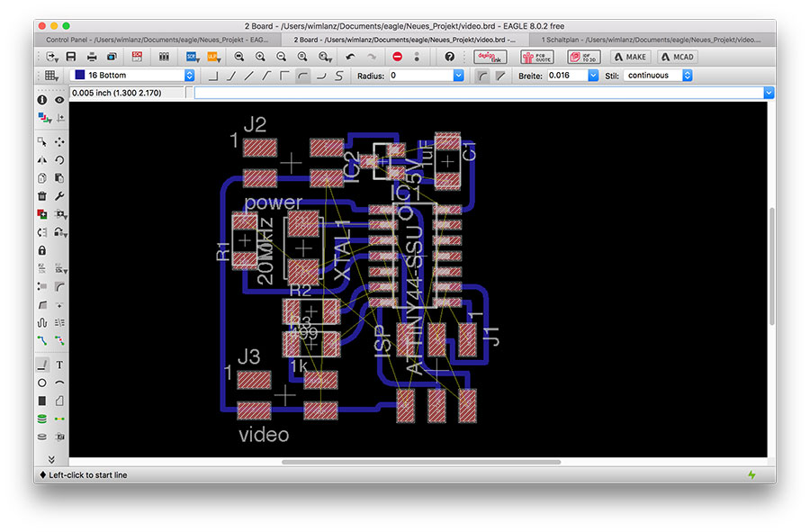Click the horizontal scrollbar below the canvas
810x532 pixels.
pos(421,462)
